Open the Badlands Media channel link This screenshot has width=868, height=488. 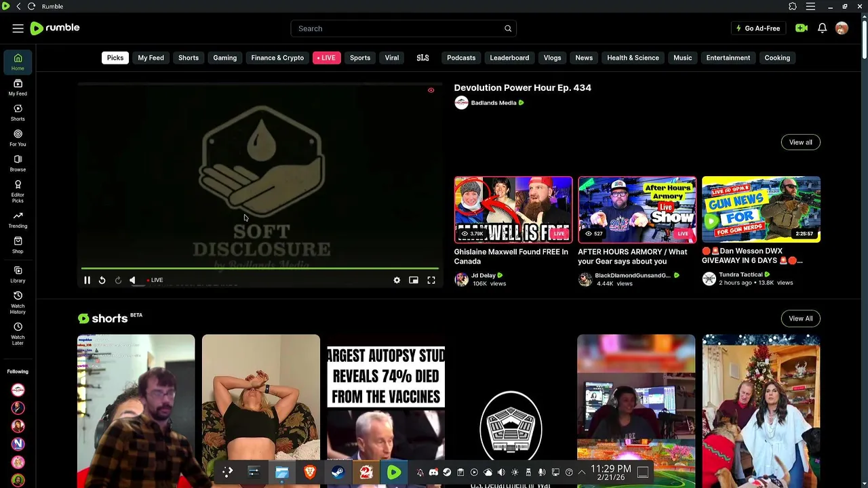point(493,103)
